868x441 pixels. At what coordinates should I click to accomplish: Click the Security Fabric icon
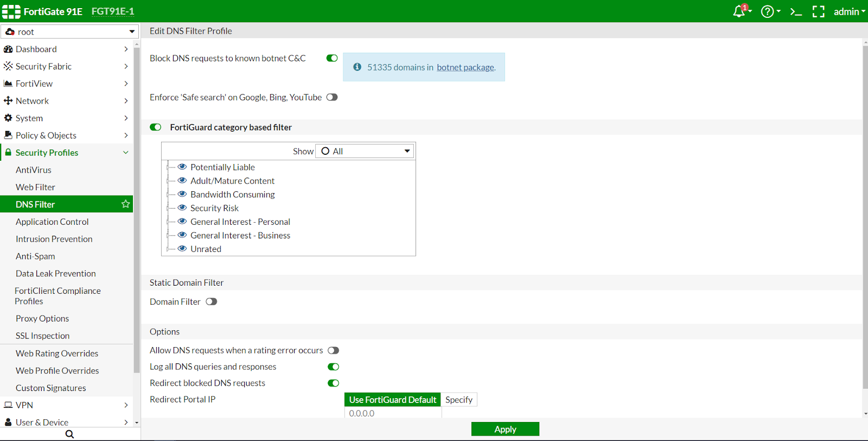click(8, 66)
